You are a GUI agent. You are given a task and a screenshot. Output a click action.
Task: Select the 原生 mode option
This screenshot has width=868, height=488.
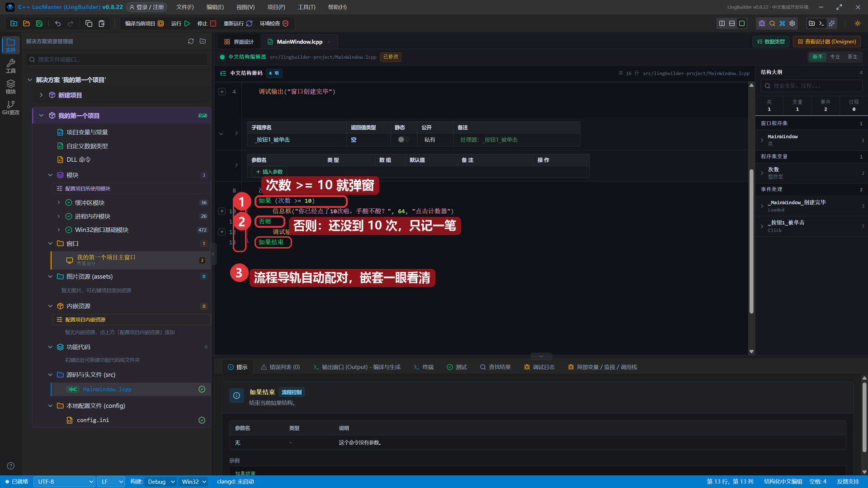[852, 57]
